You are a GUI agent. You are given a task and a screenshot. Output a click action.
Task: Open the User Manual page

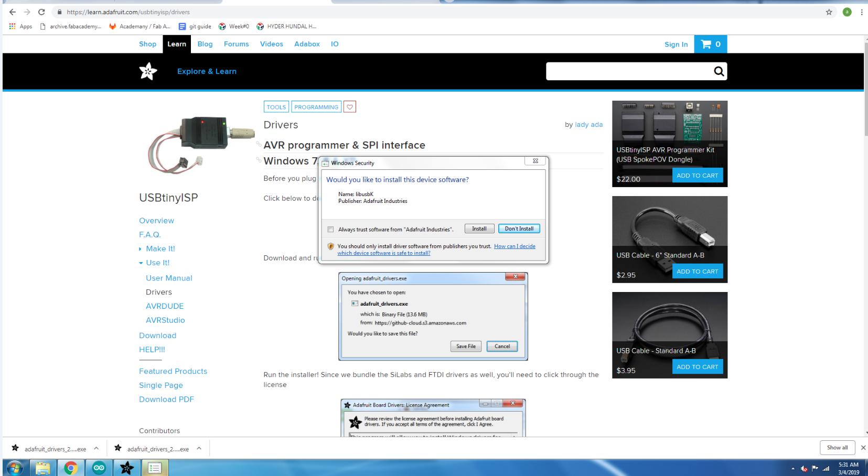point(169,278)
